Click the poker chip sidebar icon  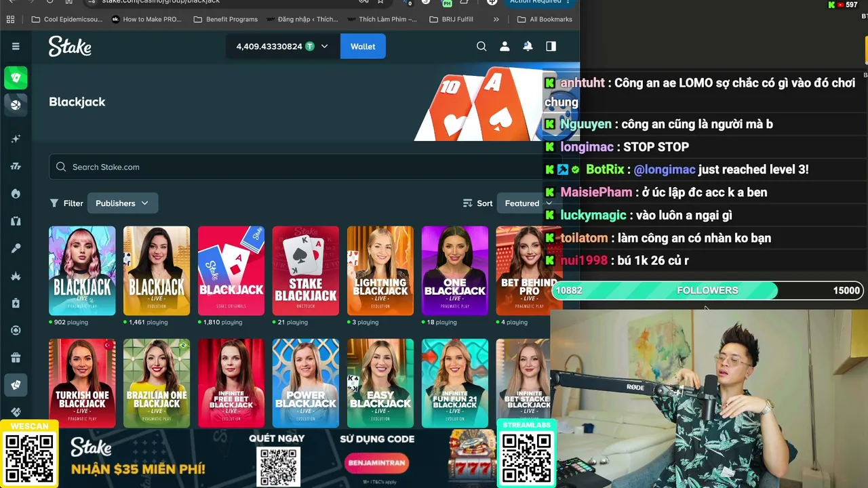(16, 330)
